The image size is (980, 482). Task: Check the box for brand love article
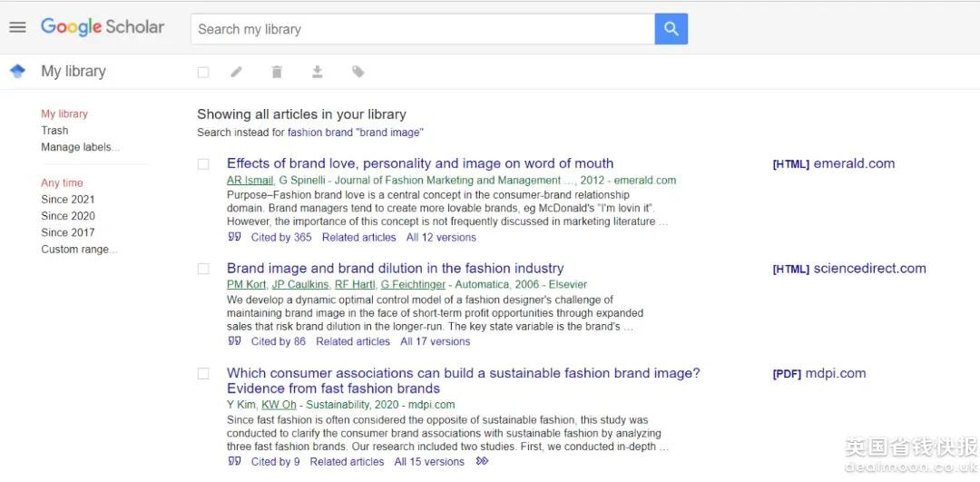point(203,164)
